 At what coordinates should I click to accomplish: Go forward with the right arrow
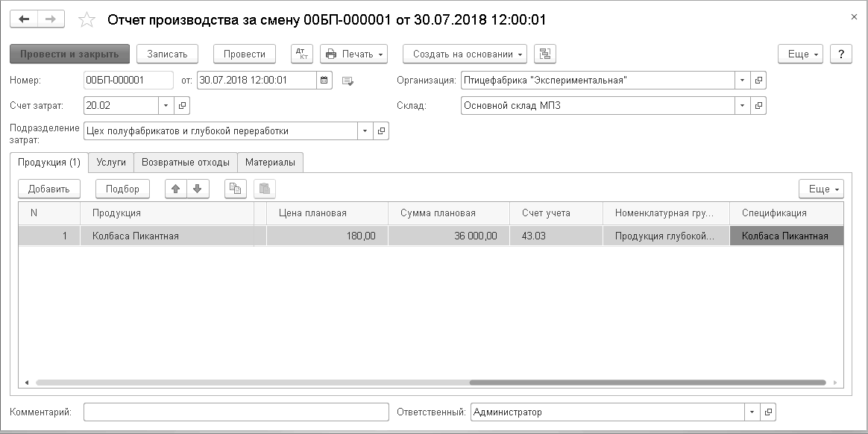(x=51, y=19)
